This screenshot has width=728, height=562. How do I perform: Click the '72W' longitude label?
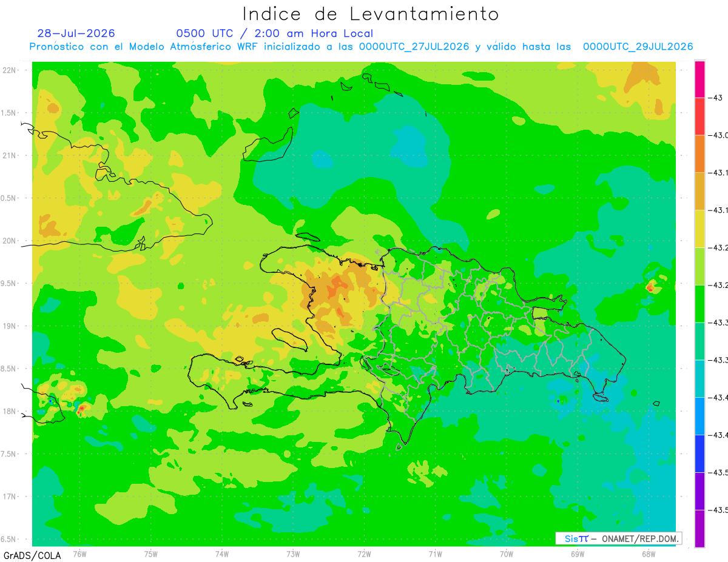[364, 554]
